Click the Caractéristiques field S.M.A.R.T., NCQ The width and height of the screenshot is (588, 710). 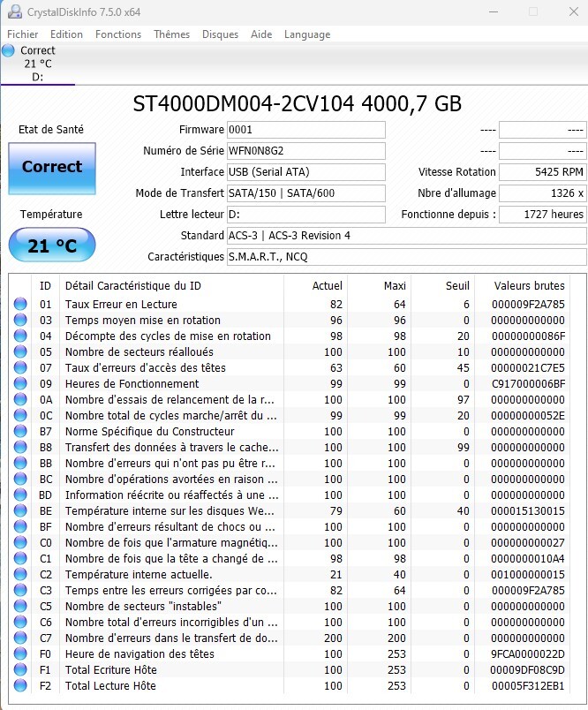(x=406, y=257)
